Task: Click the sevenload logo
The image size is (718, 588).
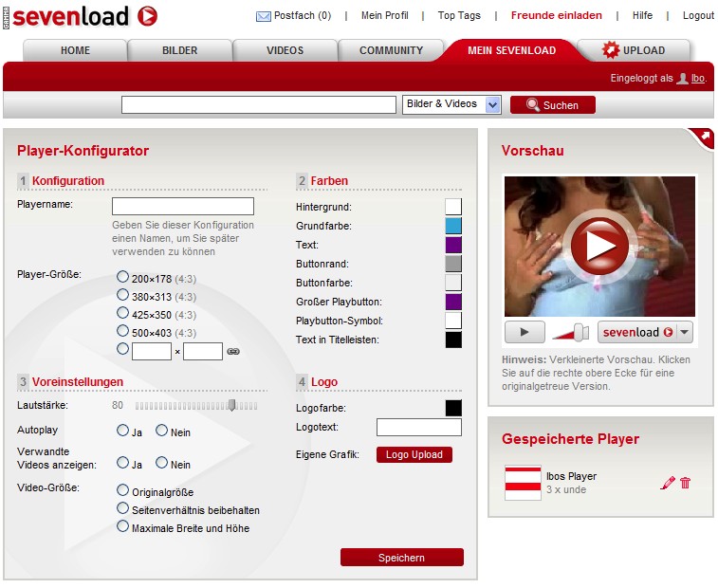Action: [x=84, y=16]
